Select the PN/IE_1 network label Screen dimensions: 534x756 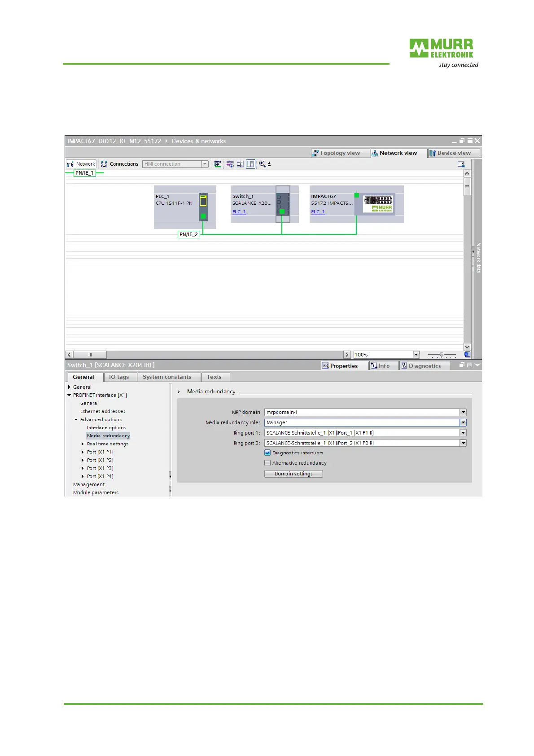[x=84, y=173]
